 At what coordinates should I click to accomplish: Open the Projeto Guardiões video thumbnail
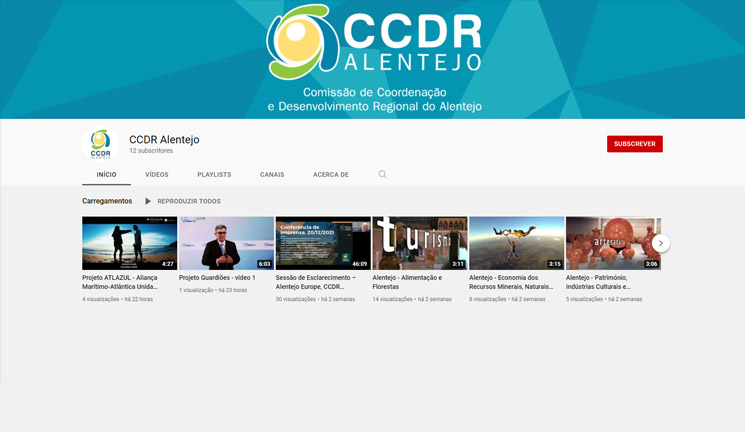[226, 243]
